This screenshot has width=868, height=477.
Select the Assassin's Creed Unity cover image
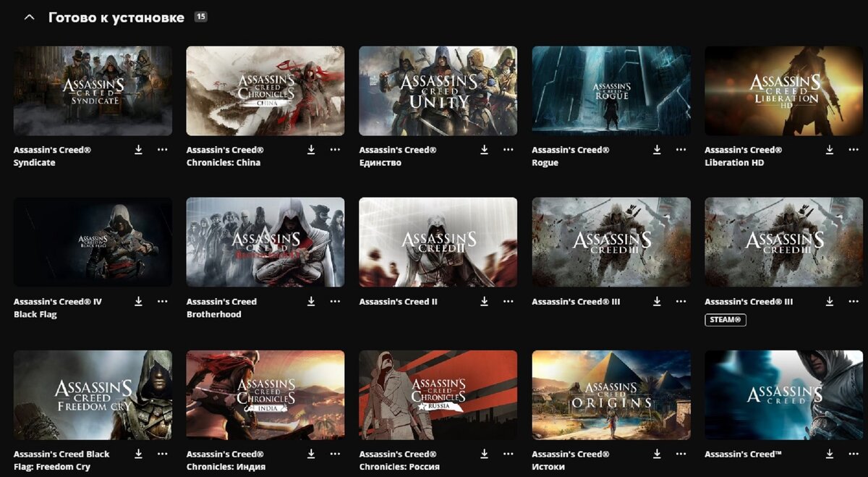438,91
